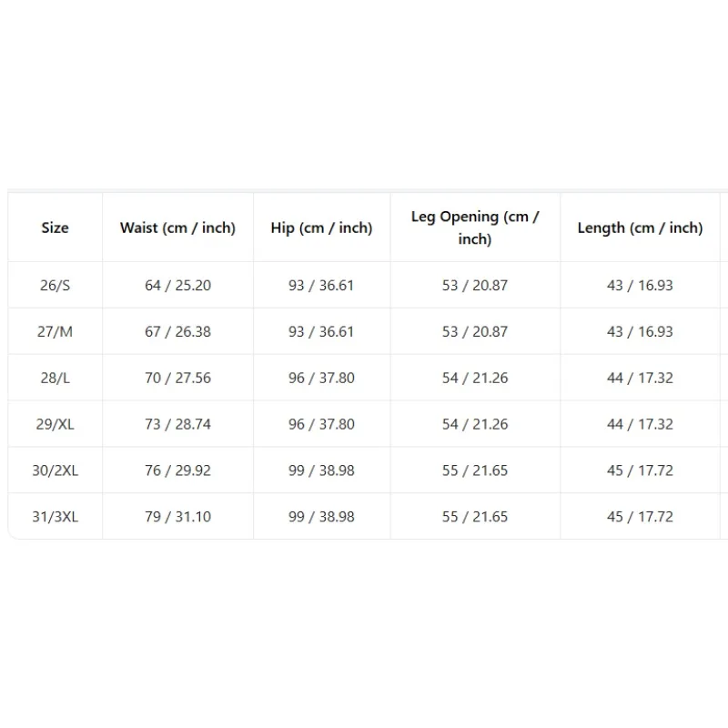The image size is (728, 728).
Task: Click length value 43 / 16.93 for 26/S
Action: click(x=640, y=285)
